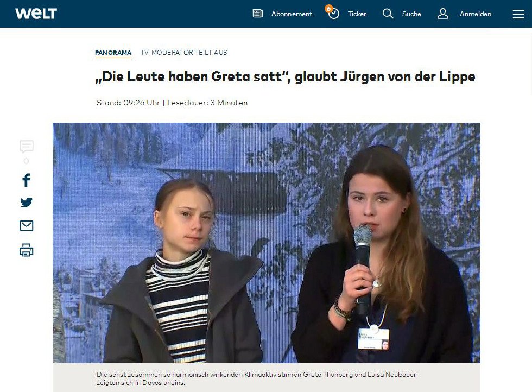532x392 pixels.
Task: Send article via email icon
Action: click(x=27, y=226)
